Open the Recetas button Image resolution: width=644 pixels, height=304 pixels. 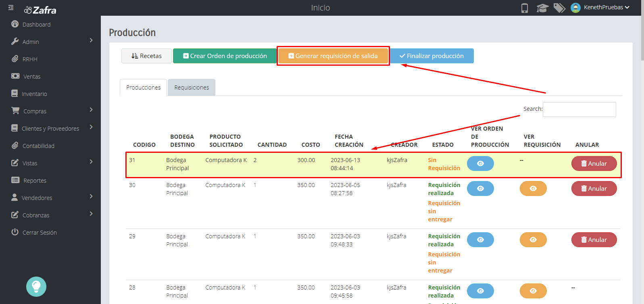(x=146, y=56)
